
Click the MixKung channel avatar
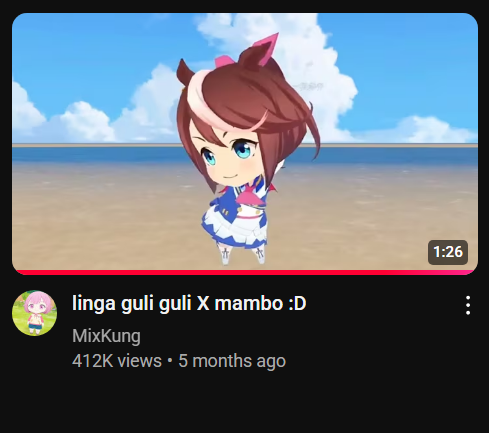(x=34, y=313)
